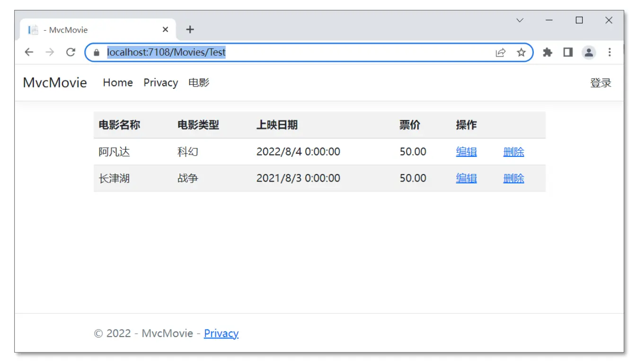Screen dimensions: 637x364
Task: Click the © 2022 - MvcMovie footer text
Action: point(143,333)
